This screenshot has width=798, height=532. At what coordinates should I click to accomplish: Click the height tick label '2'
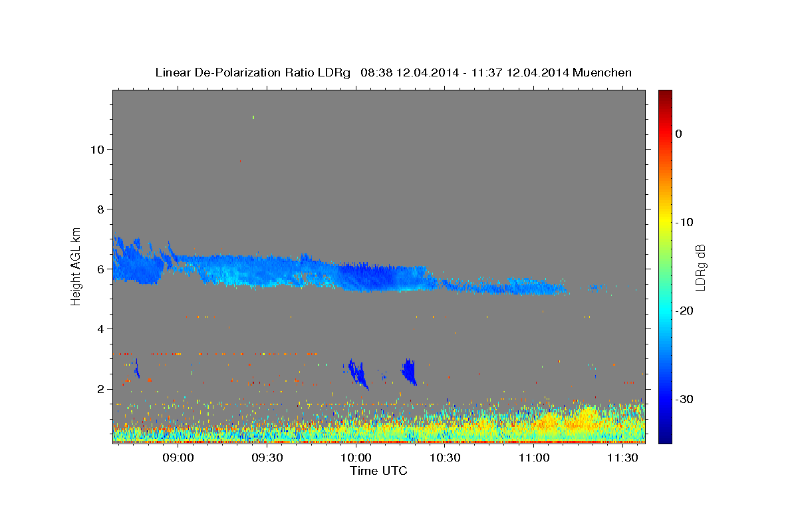tap(100, 388)
